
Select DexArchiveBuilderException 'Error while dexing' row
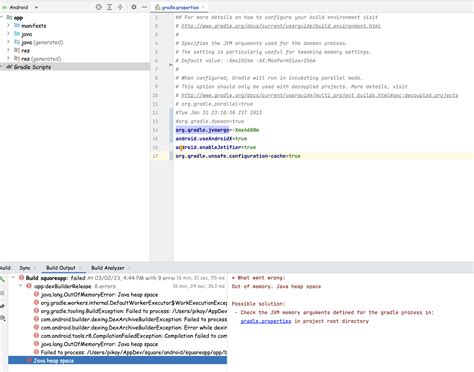(117, 327)
